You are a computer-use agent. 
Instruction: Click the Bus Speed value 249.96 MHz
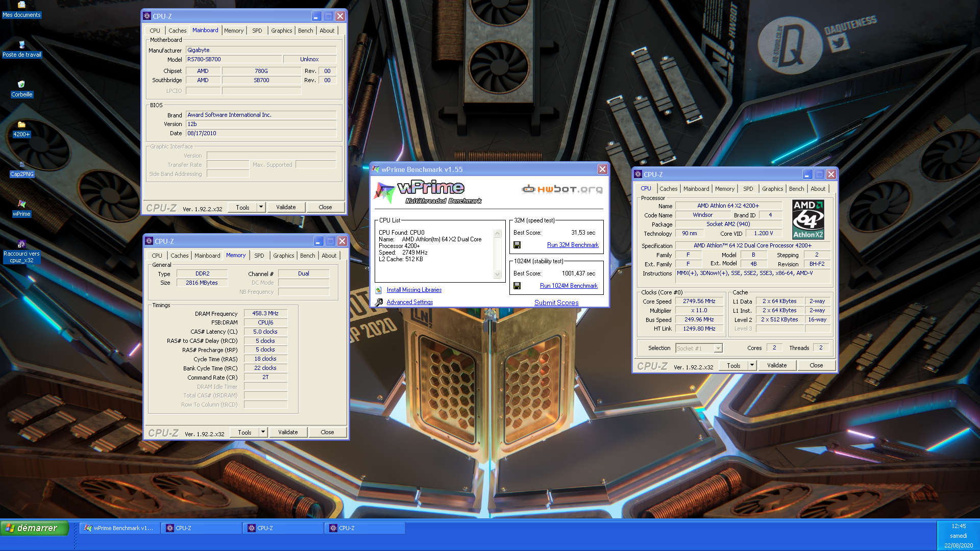tap(699, 319)
